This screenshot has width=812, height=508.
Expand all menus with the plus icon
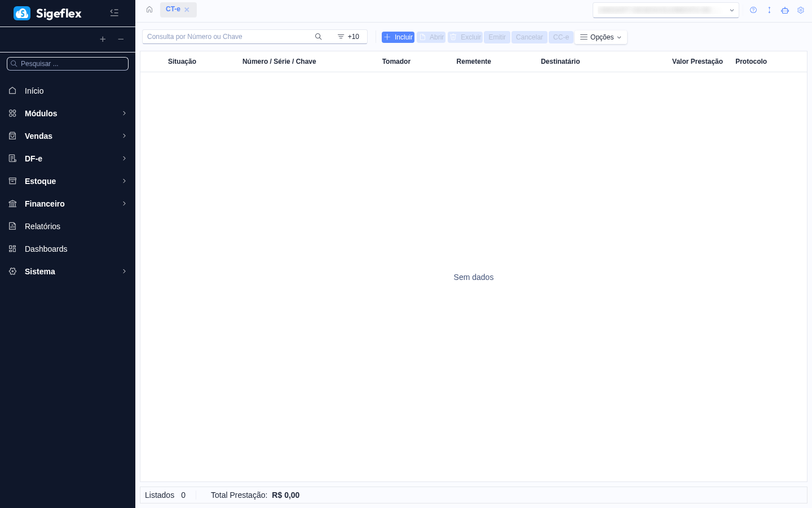pos(103,40)
